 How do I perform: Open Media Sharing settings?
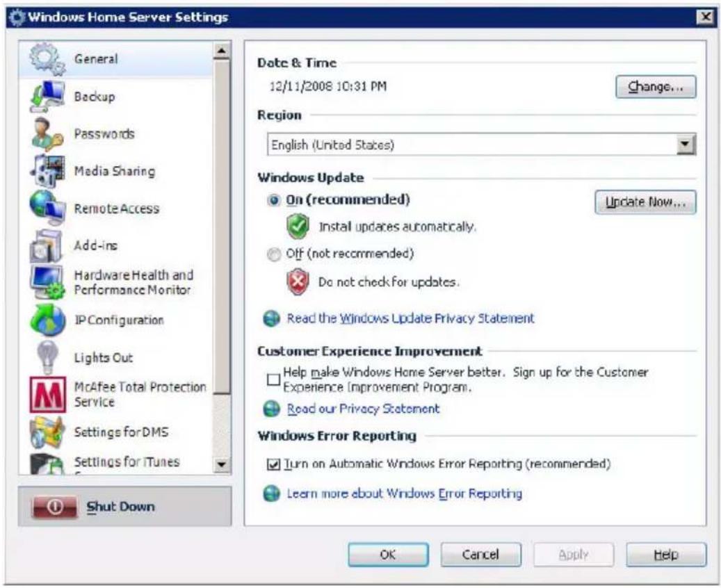[116, 171]
